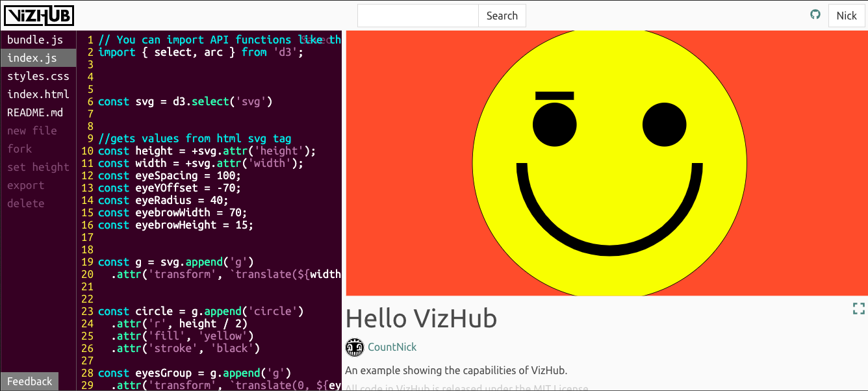Open the CountNick profile link
The image size is (868, 391).
(x=392, y=347)
